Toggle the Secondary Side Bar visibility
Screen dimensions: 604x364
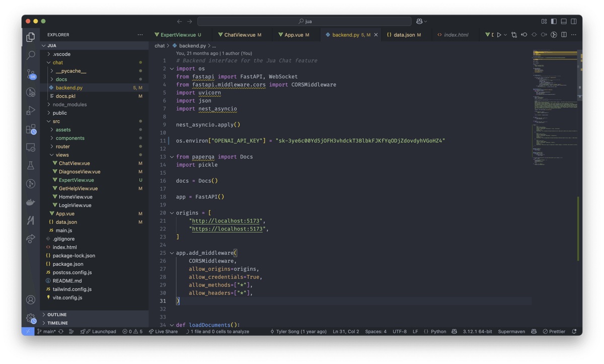point(574,21)
